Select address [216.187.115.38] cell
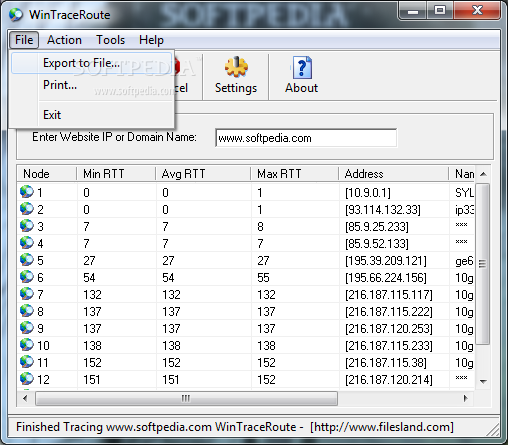The height and width of the screenshot is (445, 508). [386, 363]
